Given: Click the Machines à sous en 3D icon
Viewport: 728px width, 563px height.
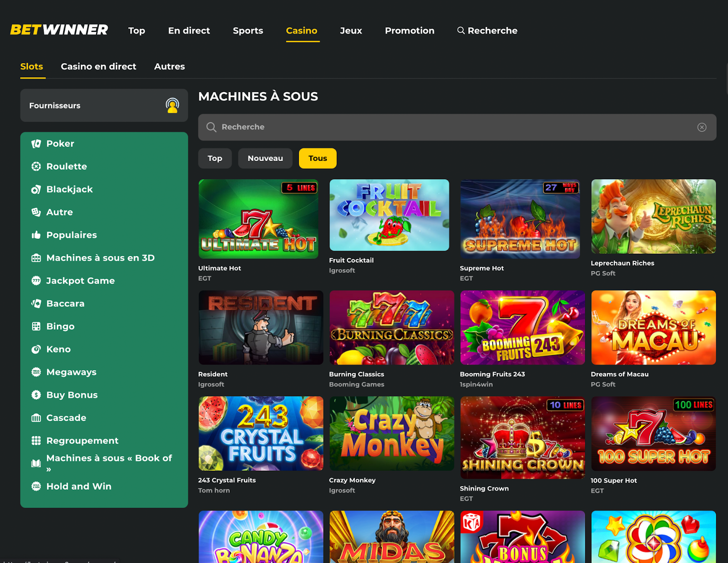Looking at the screenshot, I should point(36,258).
